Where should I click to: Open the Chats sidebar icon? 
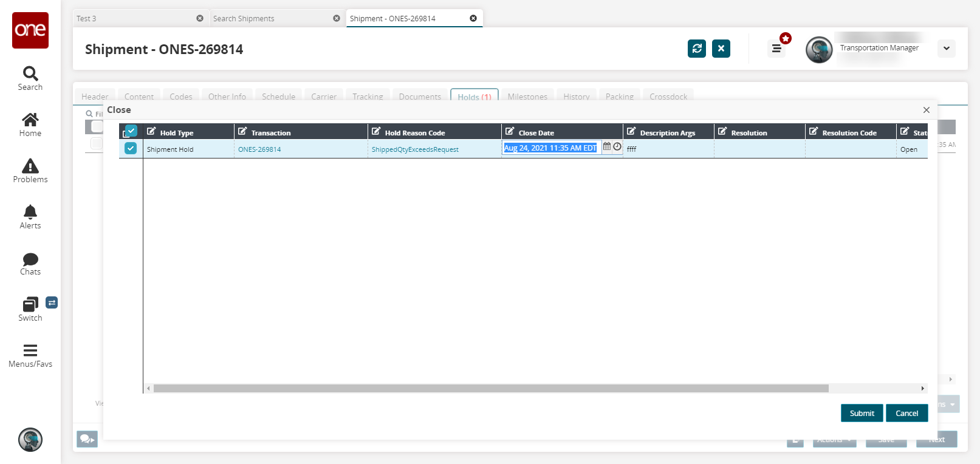[30, 263]
